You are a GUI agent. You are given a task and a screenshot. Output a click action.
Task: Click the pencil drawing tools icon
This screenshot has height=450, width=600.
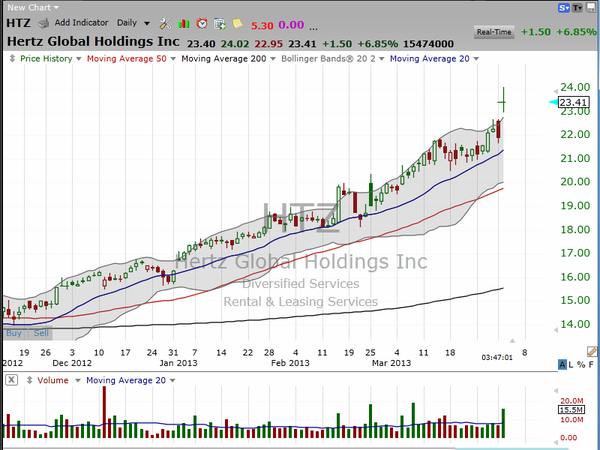592,351
